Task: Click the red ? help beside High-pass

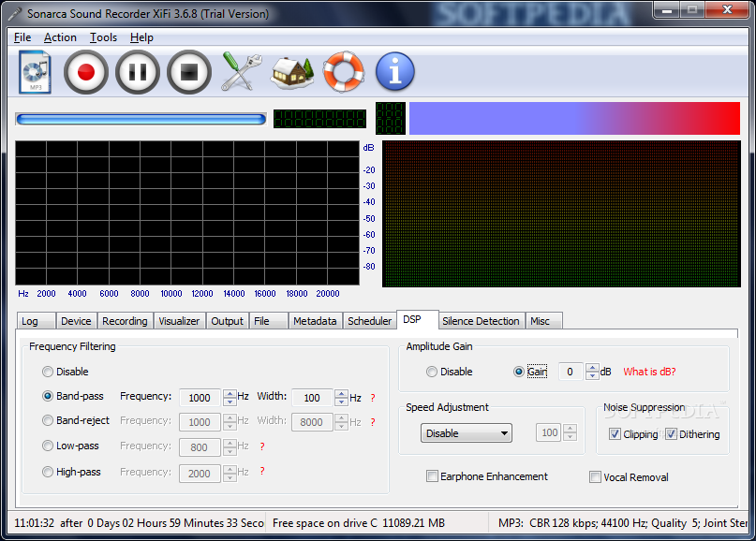Action: coord(262,471)
